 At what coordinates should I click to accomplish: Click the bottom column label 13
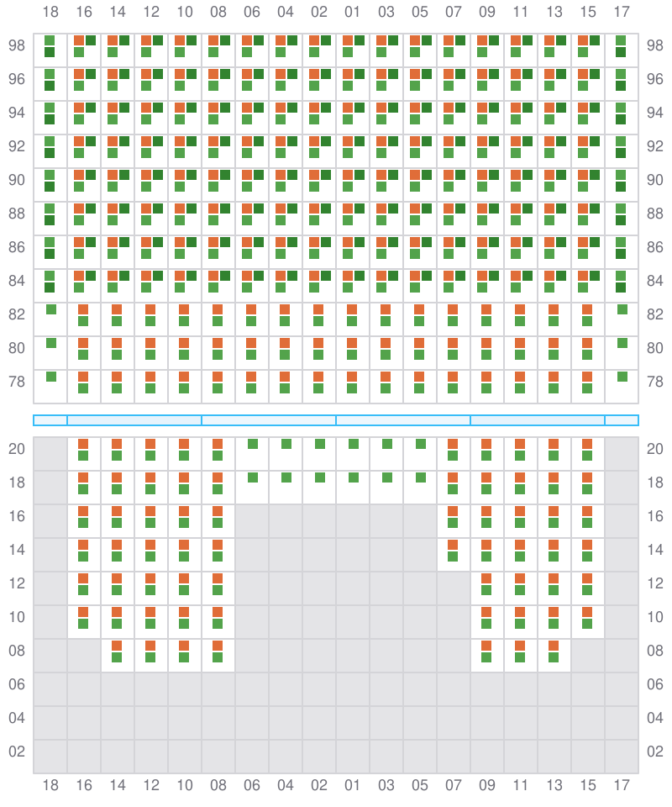point(554,785)
